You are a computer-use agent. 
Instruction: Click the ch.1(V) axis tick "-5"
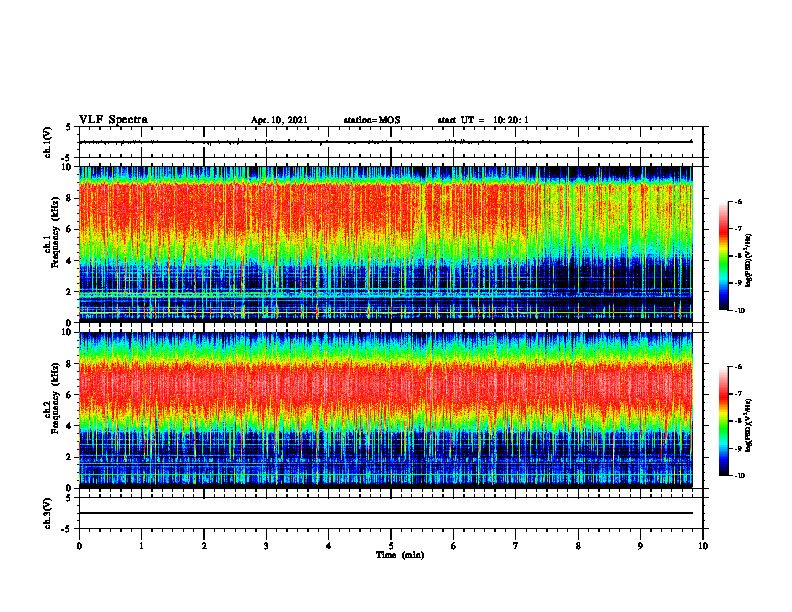68,158
